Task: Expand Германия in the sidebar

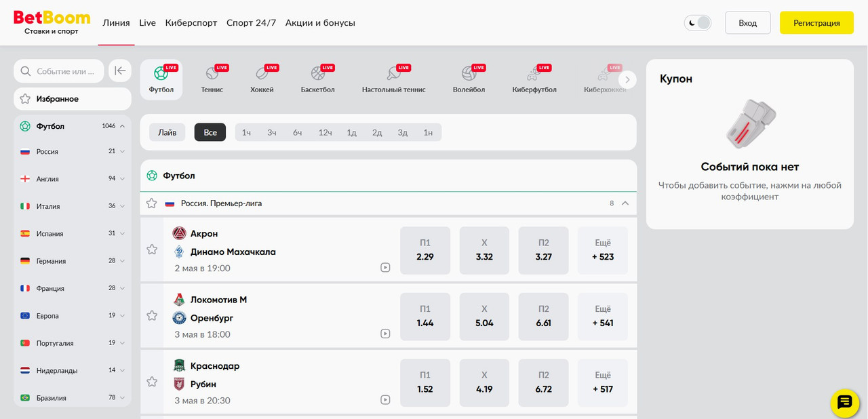Action: 73,261
